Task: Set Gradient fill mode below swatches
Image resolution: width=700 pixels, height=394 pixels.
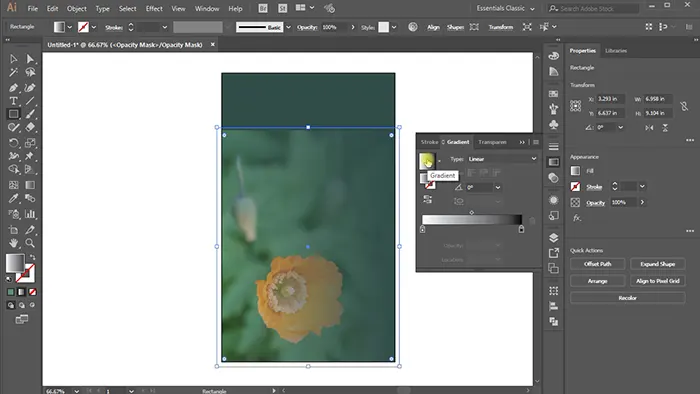Action: coord(21,292)
